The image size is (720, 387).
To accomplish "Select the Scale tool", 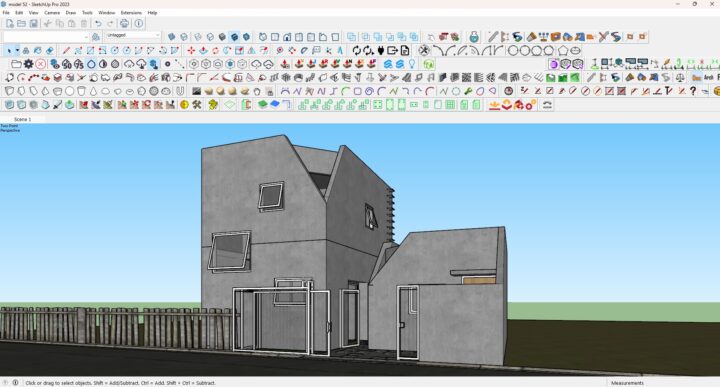I will (x=239, y=50).
